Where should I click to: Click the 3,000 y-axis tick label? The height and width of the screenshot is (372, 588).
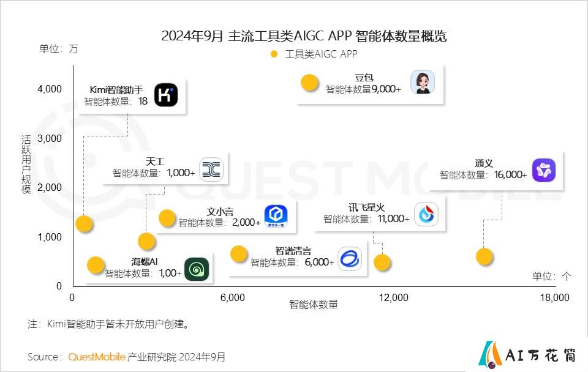[x=50, y=139]
